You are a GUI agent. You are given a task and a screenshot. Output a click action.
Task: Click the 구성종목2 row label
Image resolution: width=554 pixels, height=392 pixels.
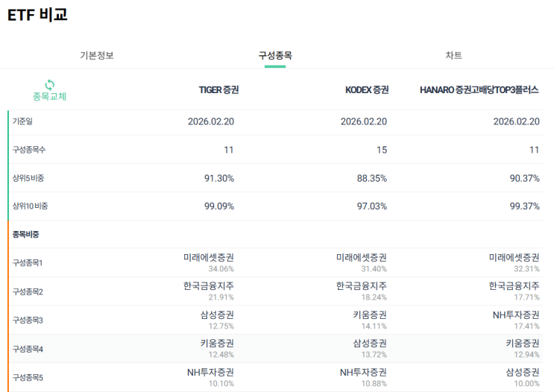click(x=28, y=291)
